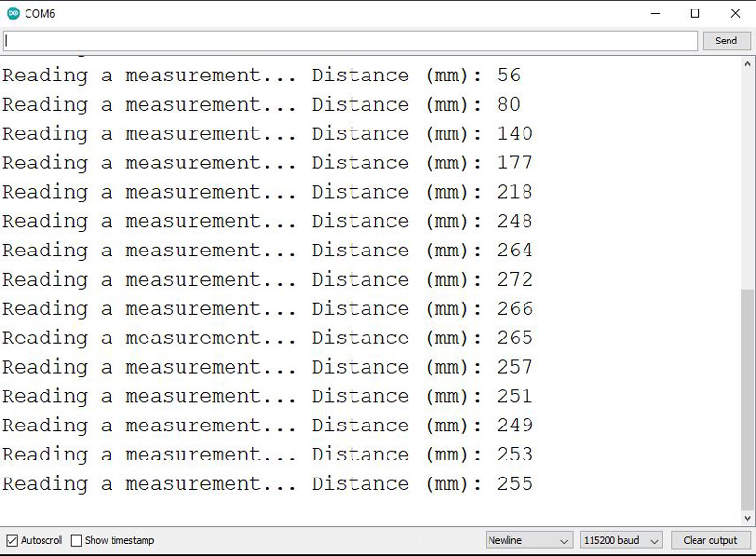
Task: Click the output line reading 140 mm
Action: 266,134
